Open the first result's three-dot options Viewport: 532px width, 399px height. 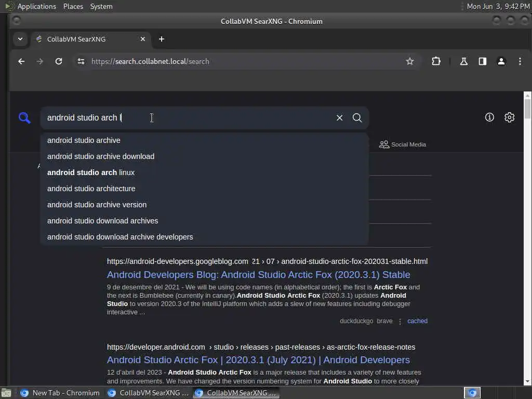click(400, 321)
